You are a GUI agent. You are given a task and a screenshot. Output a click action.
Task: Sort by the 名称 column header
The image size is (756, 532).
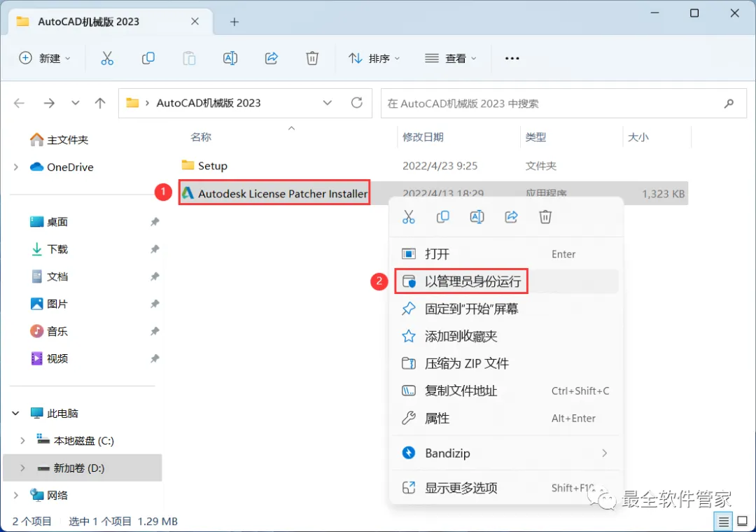201,137
